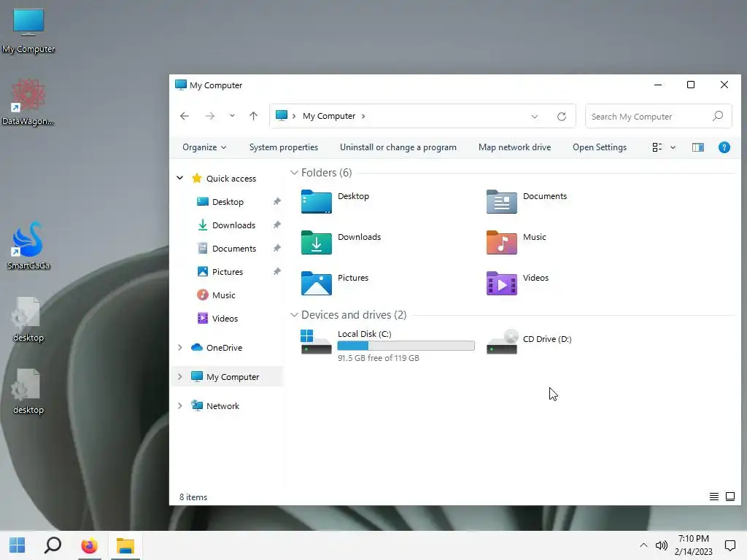The height and width of the screenshot is (560, 747).
Task: Click the magnifier icon in search box
Action: [718, 116]
